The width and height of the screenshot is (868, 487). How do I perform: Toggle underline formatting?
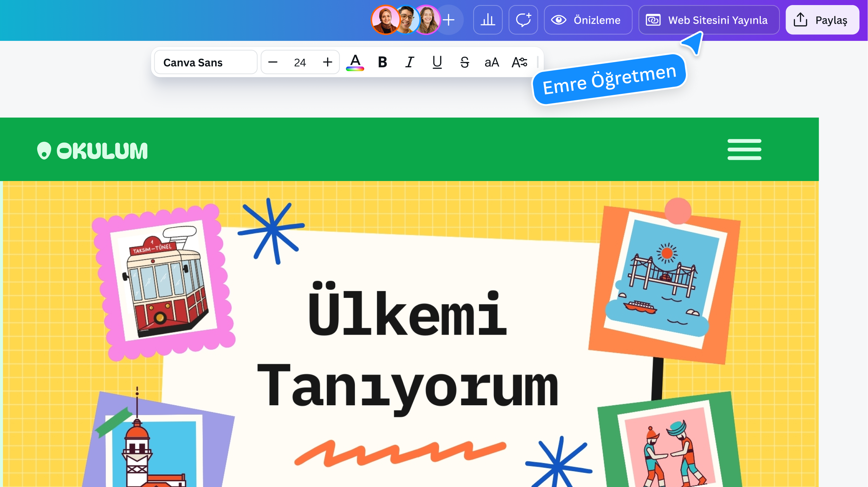coord(437,62)
